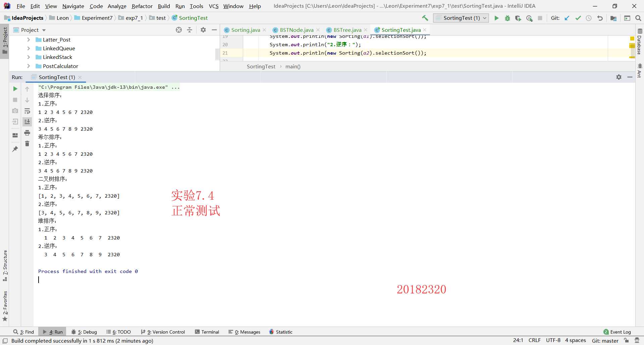Open the VCS menu
Screen dimensions: 644x345
pos(214,6)
